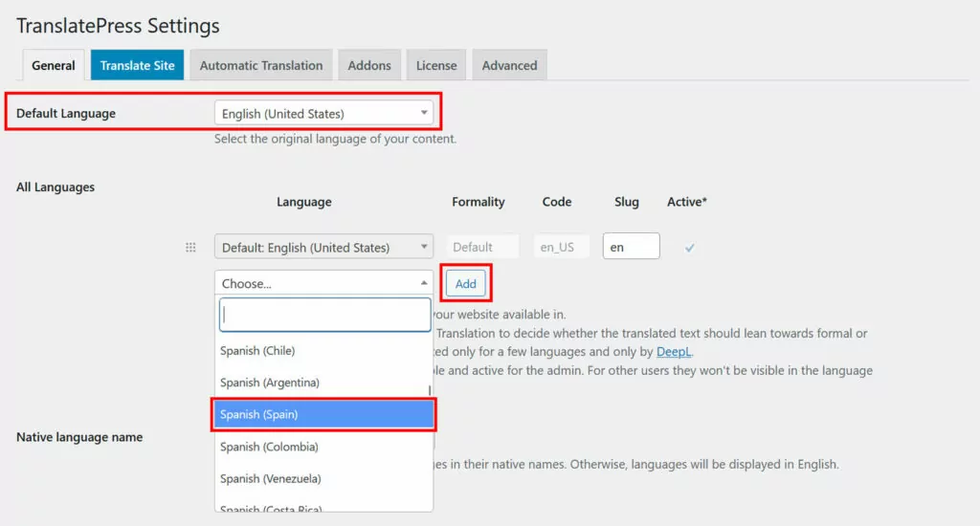Click the Slug column header
The width and height of the screenshot is (980, 526).
pyautogui.click(x=626, y=202)
